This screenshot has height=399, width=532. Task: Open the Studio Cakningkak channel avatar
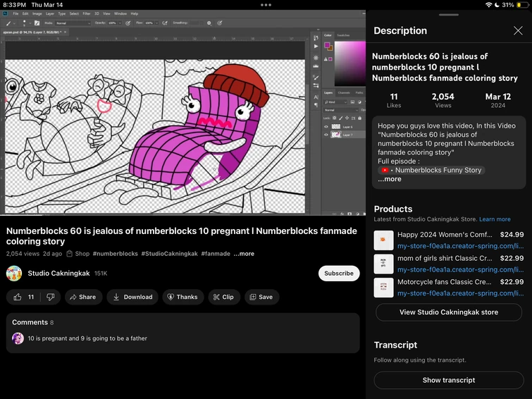[x=14, y=274]
